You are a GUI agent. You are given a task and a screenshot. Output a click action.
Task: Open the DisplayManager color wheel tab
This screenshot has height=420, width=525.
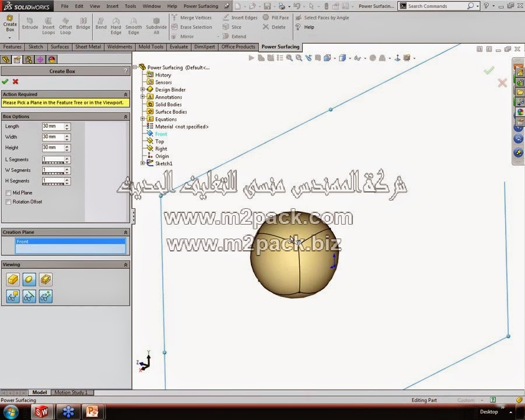[x=51, y=60]
